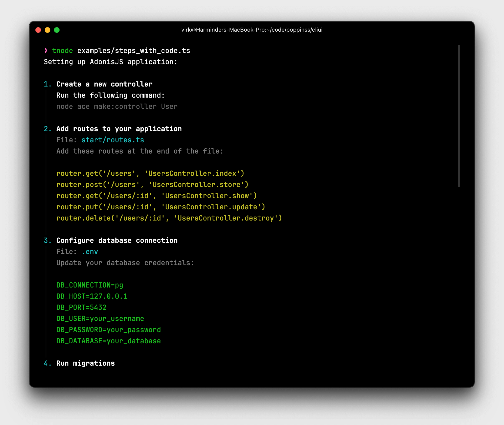Screen dimensions: 504x425
Task: Maximize the terminal using green button
Action: [57, 30]
